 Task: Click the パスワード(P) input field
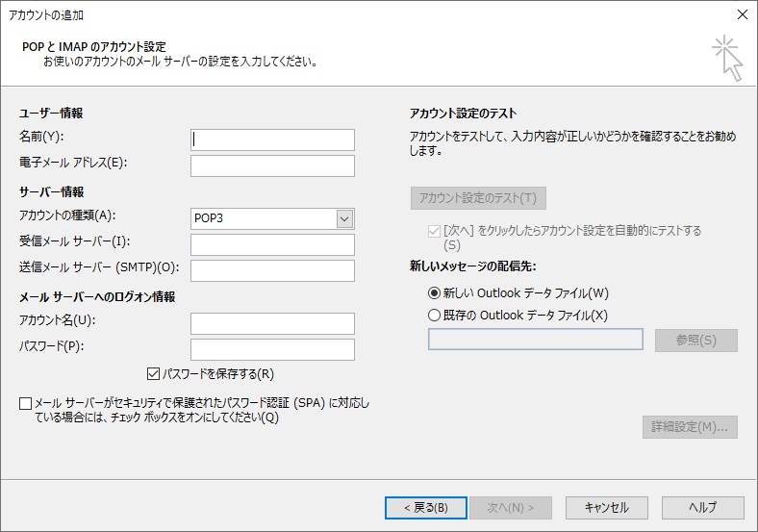tap(272, 350)
